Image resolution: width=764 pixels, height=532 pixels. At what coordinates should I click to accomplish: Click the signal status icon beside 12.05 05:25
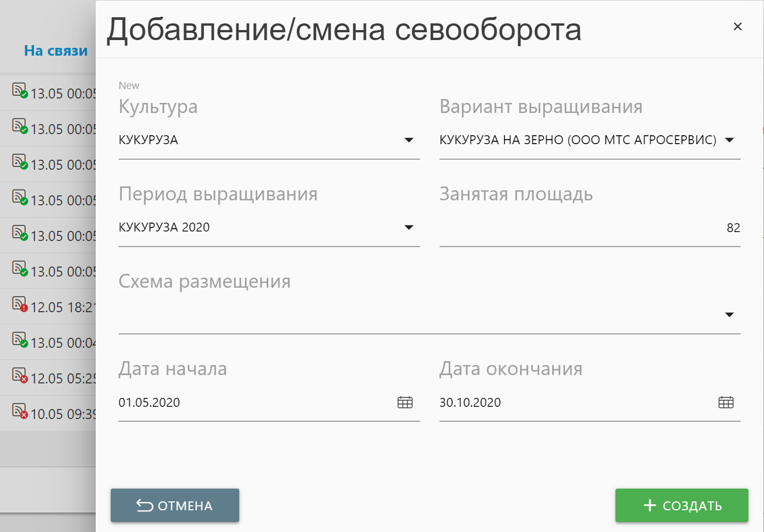[x=20, y=375]
